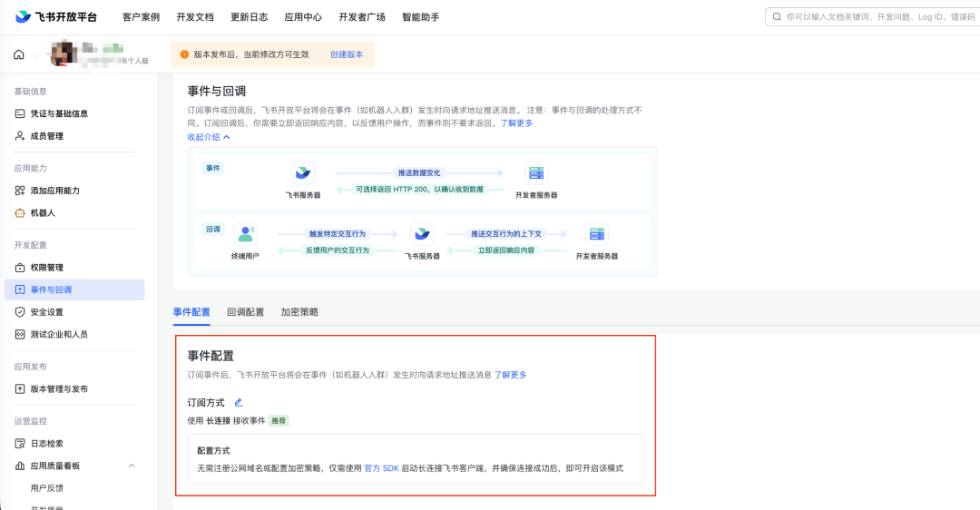Click 立即返回响应内容 label in diagram
This screenshot has height=510, width=980.
pyautogui.click(x=506, y=250)
